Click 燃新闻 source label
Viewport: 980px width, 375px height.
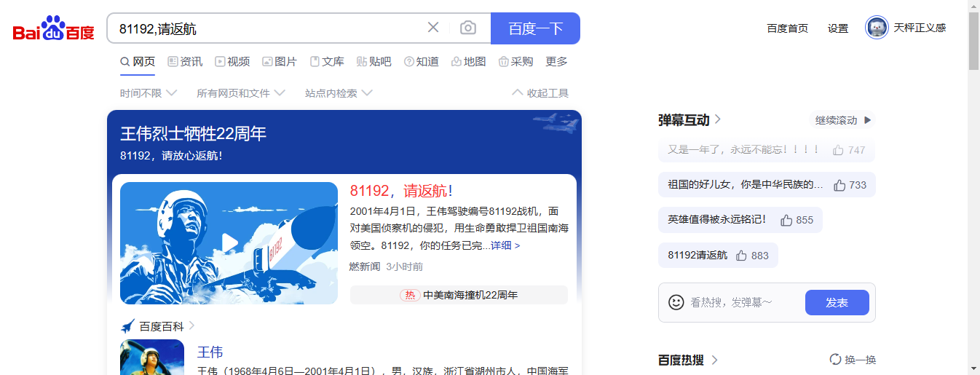pyautogui.click(x=365, y=267)
